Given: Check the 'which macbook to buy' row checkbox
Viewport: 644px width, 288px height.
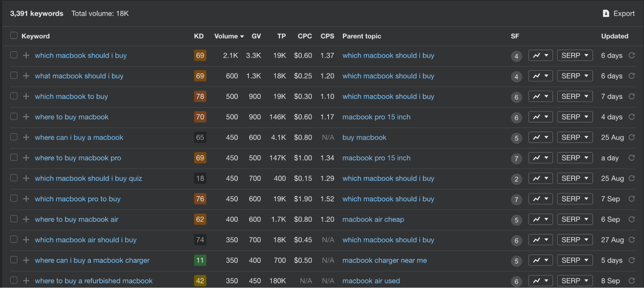Looking at the screenshot, I should (14, 96).
